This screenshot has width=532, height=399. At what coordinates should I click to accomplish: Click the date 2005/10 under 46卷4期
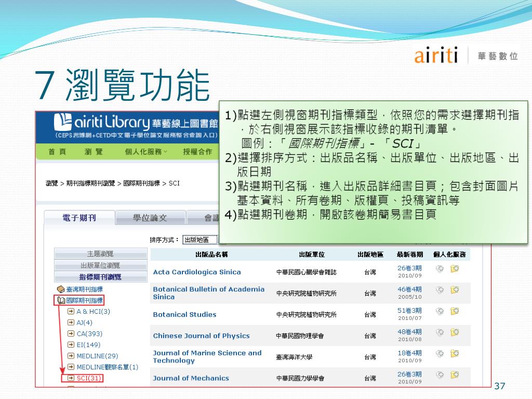410,297
